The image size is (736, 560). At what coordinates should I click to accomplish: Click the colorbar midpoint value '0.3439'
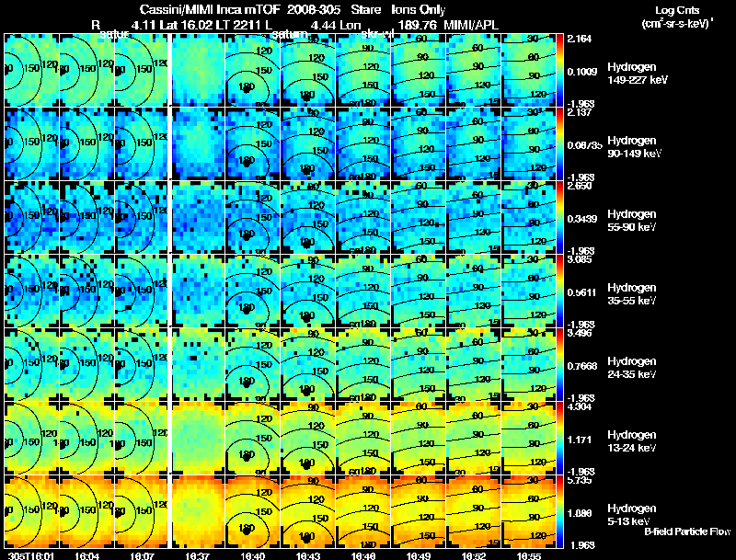tap(582, 219)
